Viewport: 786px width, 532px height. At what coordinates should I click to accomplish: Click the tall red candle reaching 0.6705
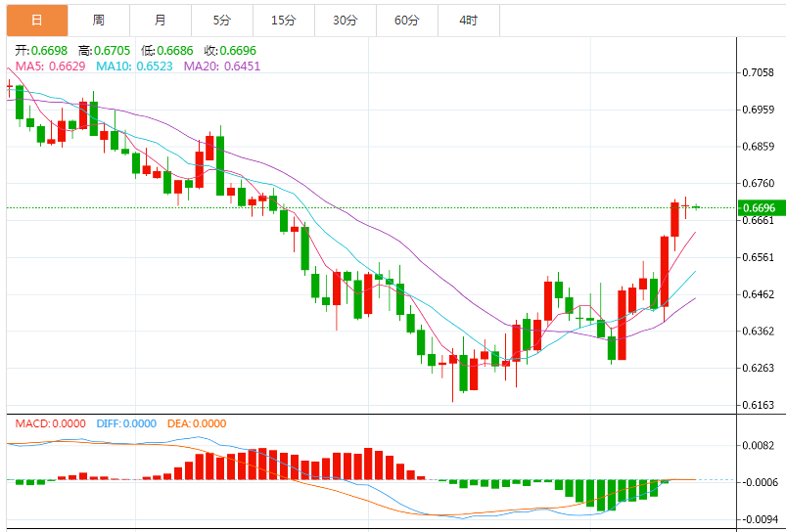tap(675, 219)
